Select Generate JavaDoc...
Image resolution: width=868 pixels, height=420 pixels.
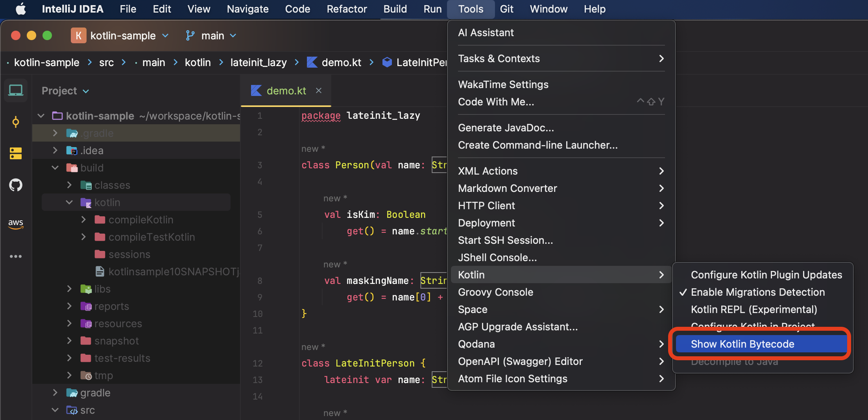pyautogui.click(x=561, y=128)
